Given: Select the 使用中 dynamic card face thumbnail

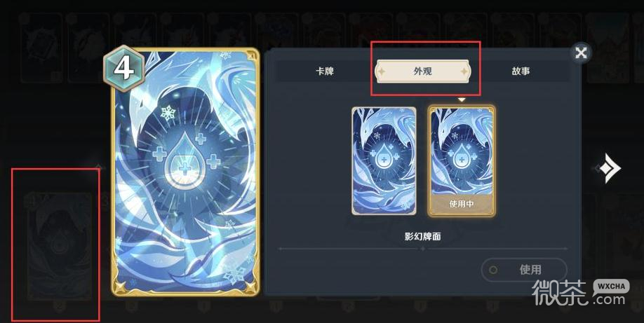Looking at the screenshot, I should tap(462, 161).
